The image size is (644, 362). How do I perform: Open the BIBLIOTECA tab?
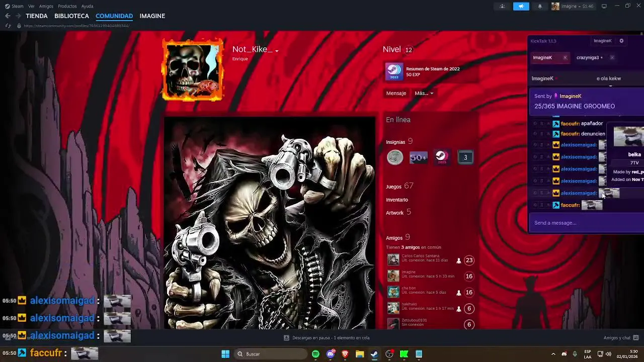71,16
